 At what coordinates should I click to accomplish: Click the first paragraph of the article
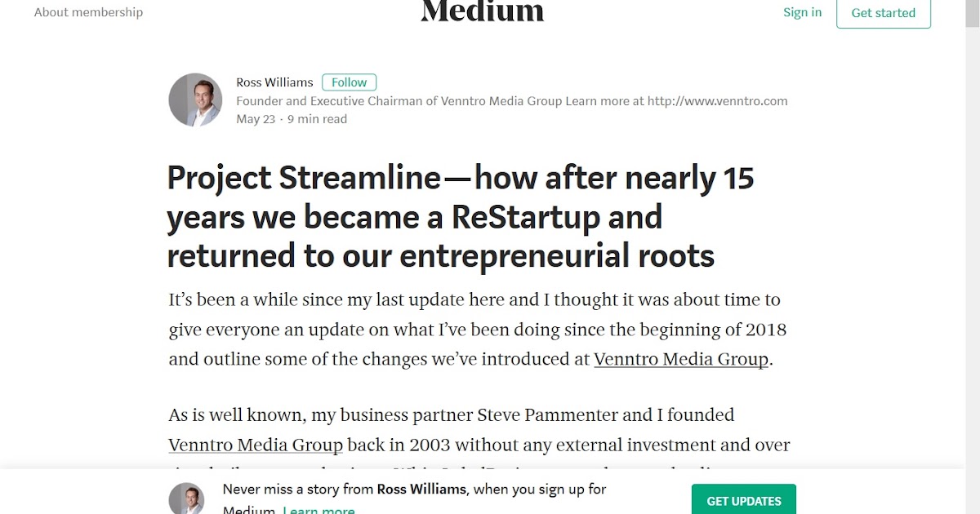click(478, 330)
